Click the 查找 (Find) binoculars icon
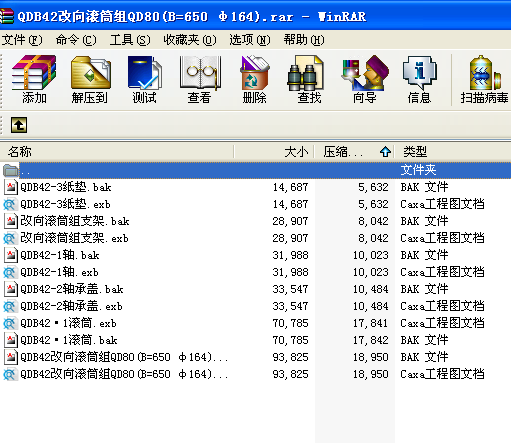The height and width of the screenshot is (443, 511). click(x=306, y=73)
